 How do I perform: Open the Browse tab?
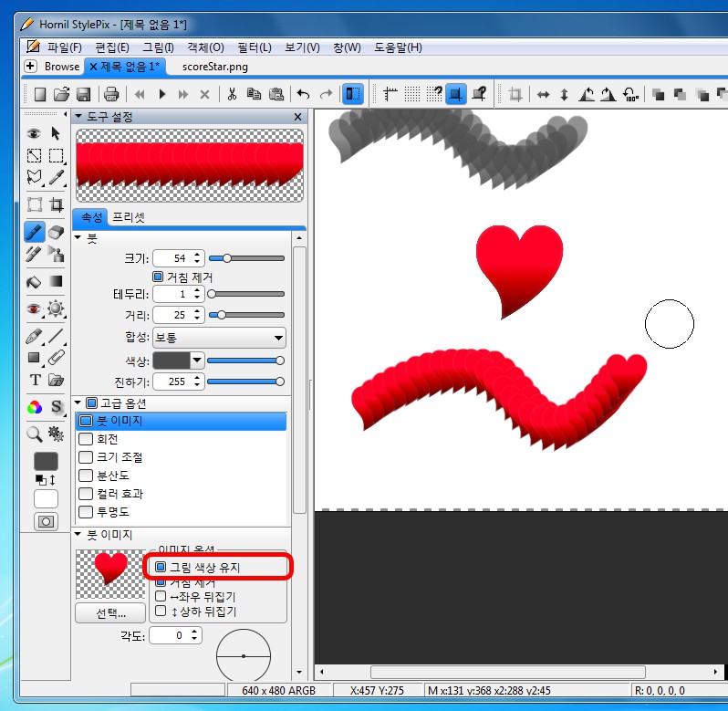point(62,67)
